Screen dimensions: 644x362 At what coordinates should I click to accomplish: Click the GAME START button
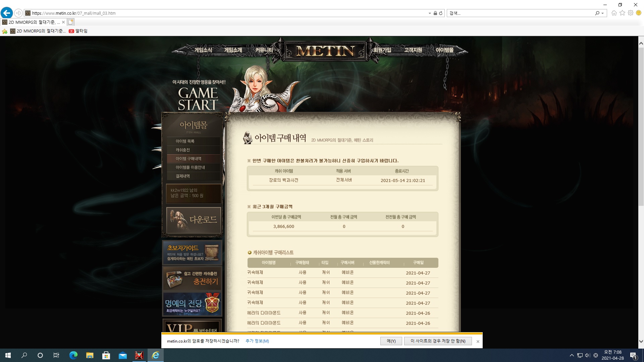pos(198,99)
